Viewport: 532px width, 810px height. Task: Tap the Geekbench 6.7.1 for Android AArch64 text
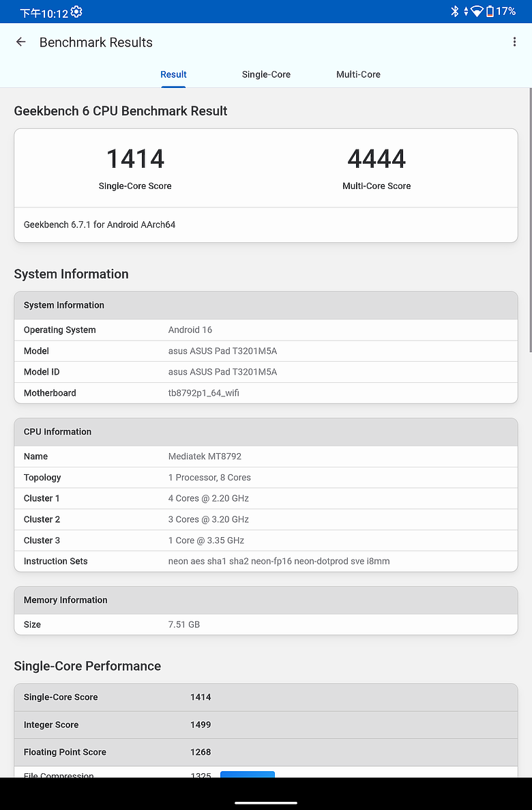[100, 225]
